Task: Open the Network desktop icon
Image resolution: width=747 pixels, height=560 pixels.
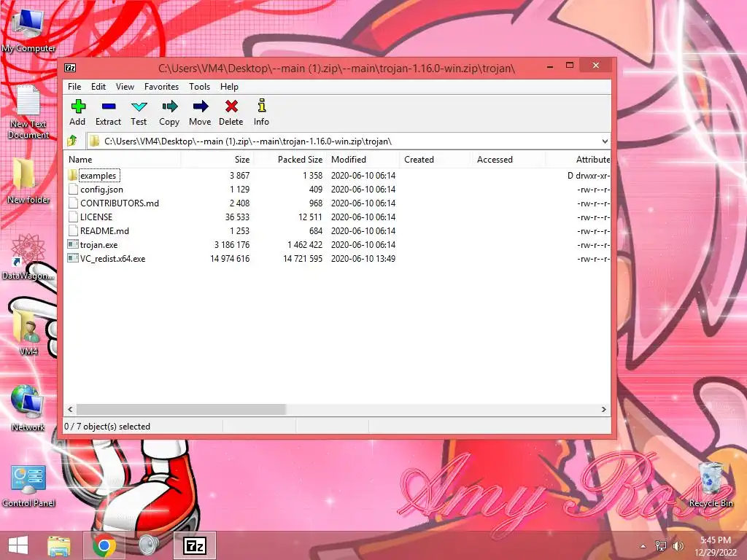Action: point(28,408)
